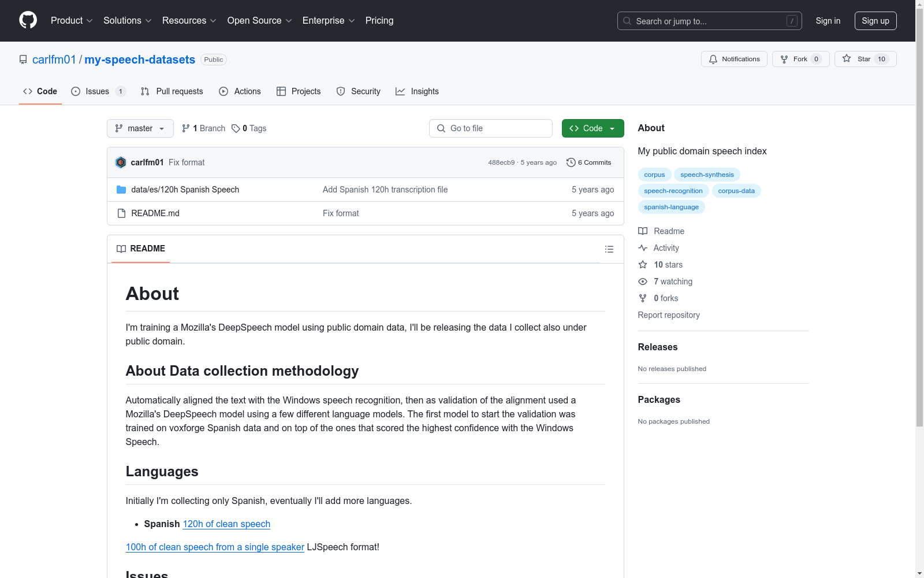Open the green Code dropdown
The width and height of the screenshot is (924, 578).
click(593, 128)
